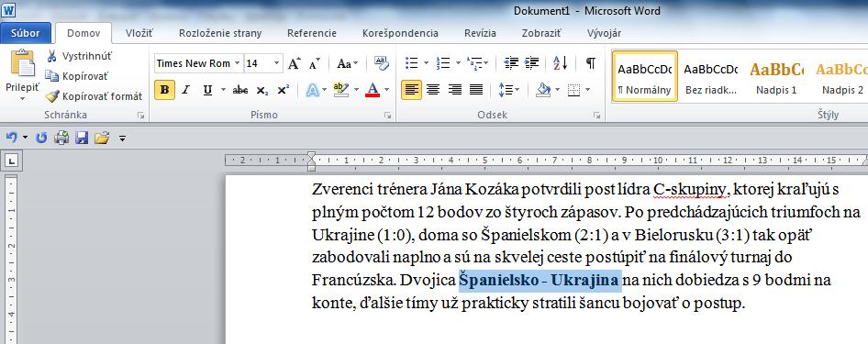
Task: Cut selection with Vystrihnúť
Action: pos(79,56)
